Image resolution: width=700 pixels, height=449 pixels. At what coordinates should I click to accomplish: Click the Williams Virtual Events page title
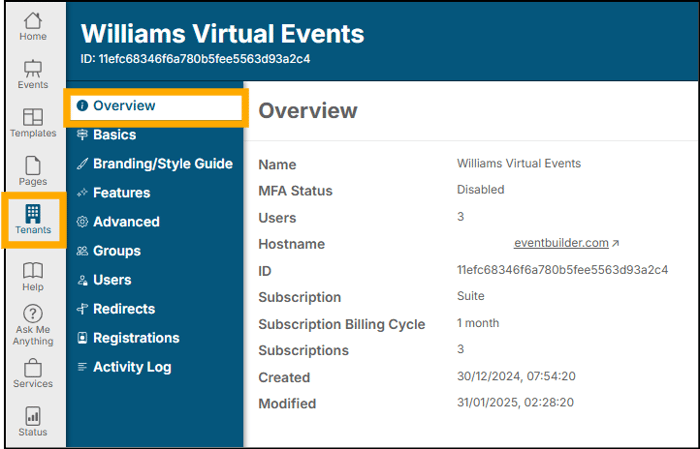click(x=222, y=33)
